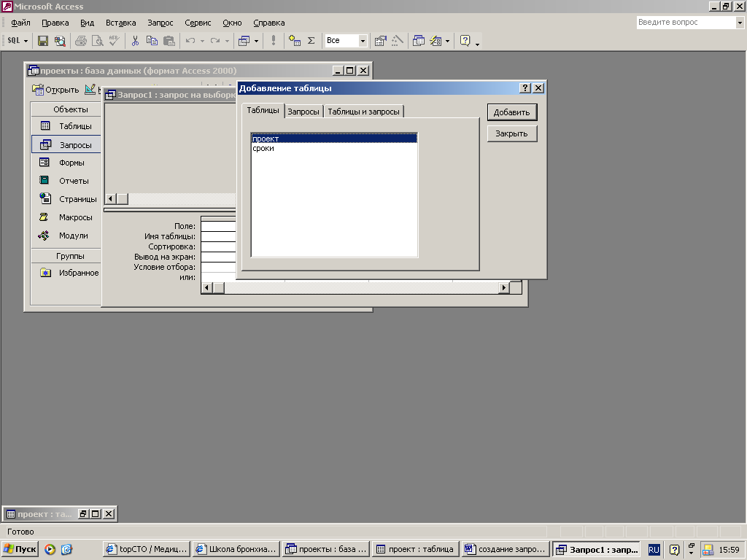The height and width of the screenshot is (560, 747).
Task: Click the Открыть button in database window
Action: (x=55, y=90)
